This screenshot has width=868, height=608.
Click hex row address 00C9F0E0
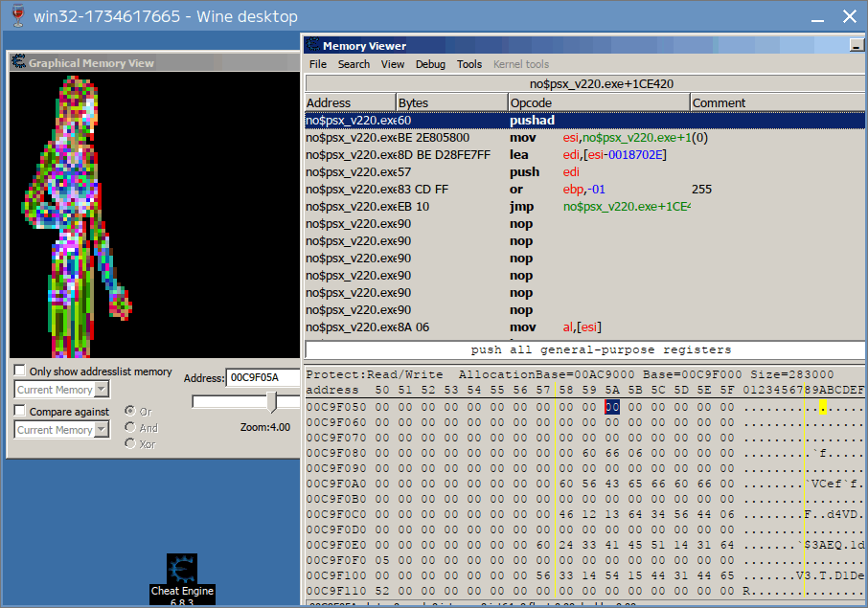pyautogui.click(x=336, y=545)
